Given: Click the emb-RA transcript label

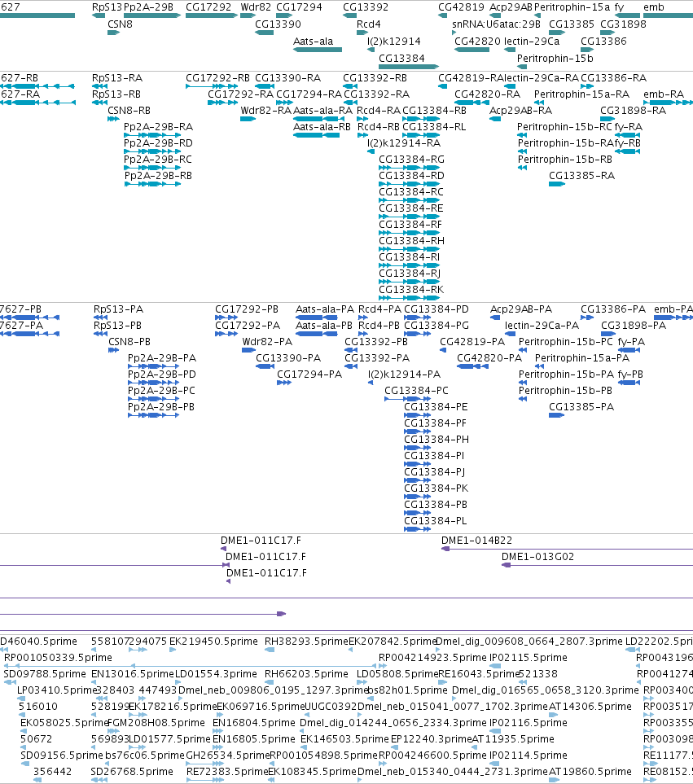Looking at the screenshot, I should [664, 94].
